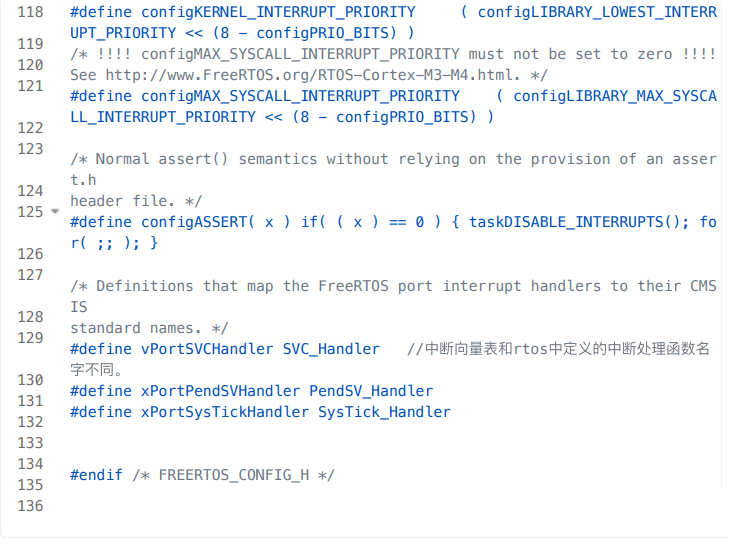Select line number 136 in the gutter
Screen dimensions: 730x546
tap(30, 506)
